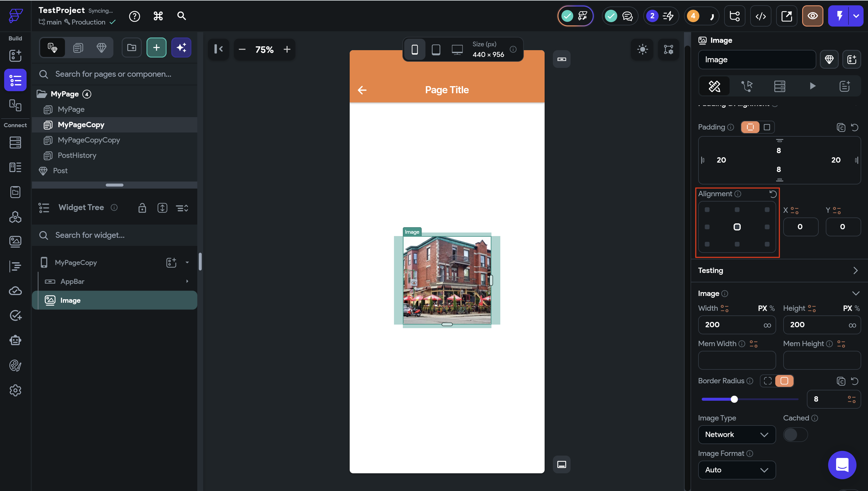The width and height of the screenshot is (868, 491).
Task: Open the Media Assets sidebar icon
Action: [15, 241]
